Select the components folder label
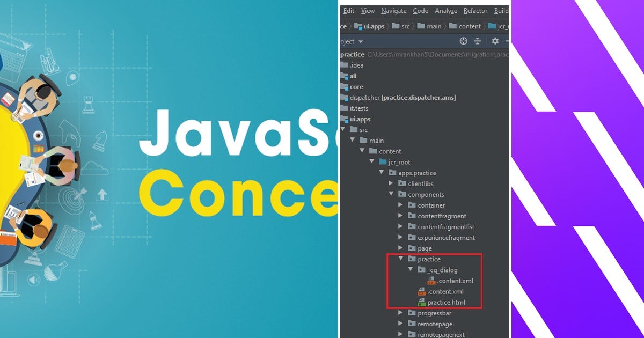The width and height of the screenshot is (644, 338). [426, 194]
